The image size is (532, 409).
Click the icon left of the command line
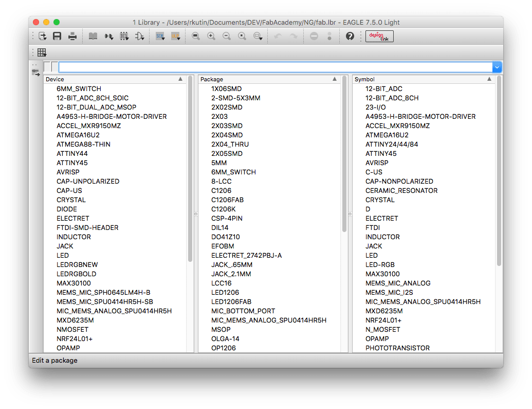click(35, 73)
